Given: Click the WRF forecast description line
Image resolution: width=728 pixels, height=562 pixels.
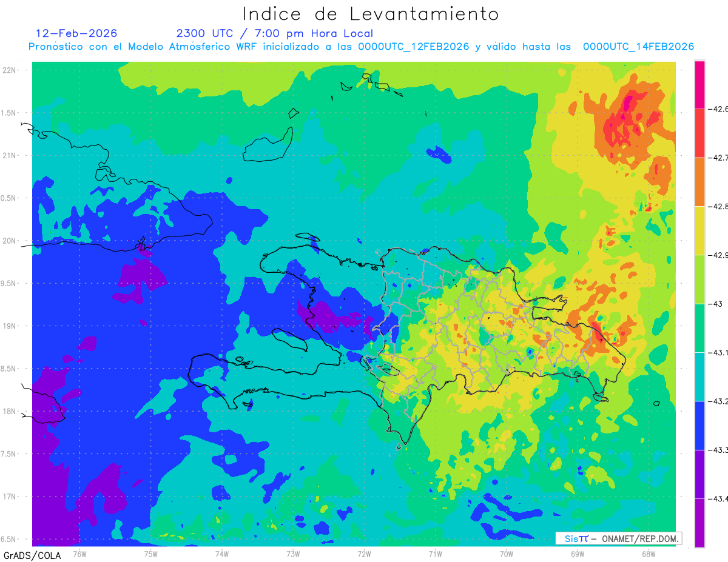Looking at the screenshot, I should tap(361, 47).
